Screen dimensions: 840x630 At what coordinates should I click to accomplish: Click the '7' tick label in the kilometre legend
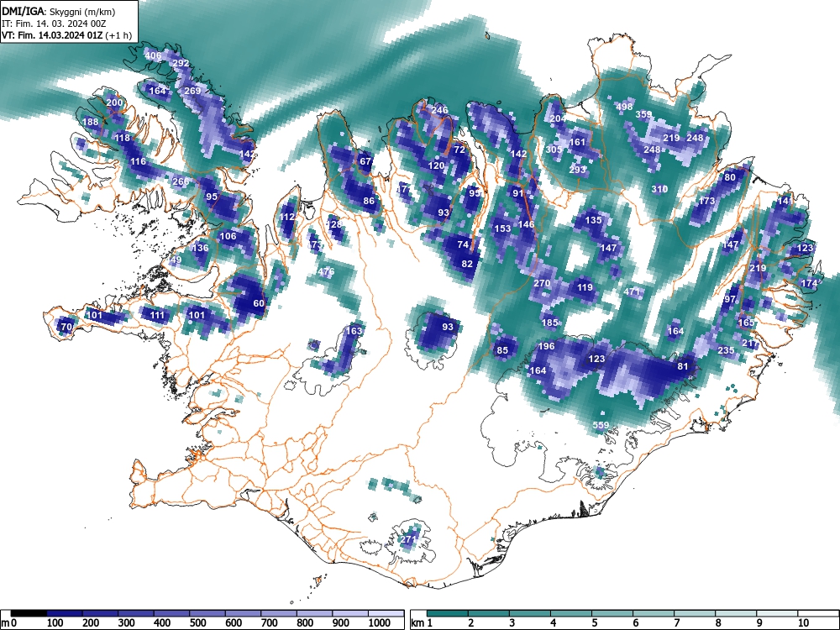[x=676, y=623]
